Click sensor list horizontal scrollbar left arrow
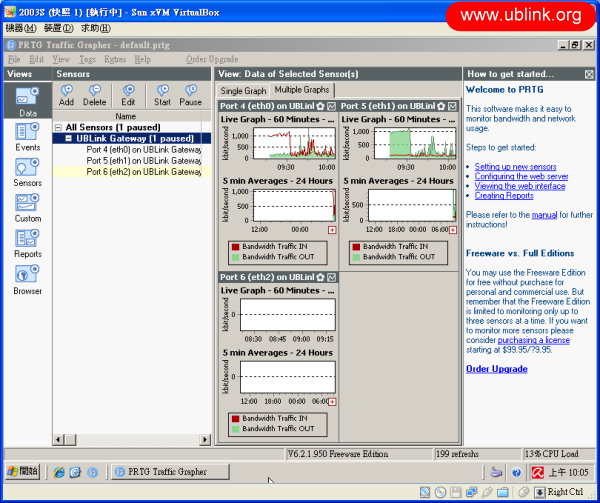This screenshot has width=600, height=503. click(x=59, y=440)
